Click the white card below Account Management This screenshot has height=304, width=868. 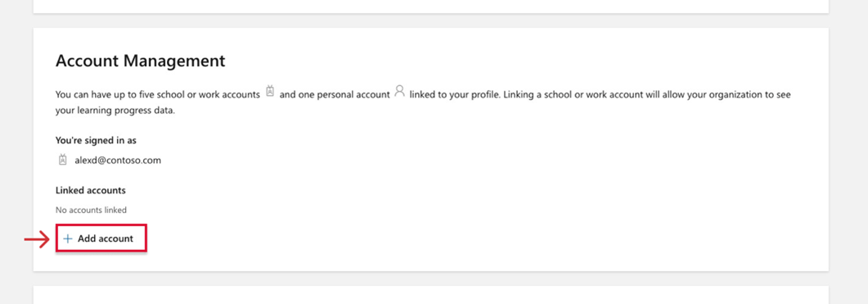point(430,295)
